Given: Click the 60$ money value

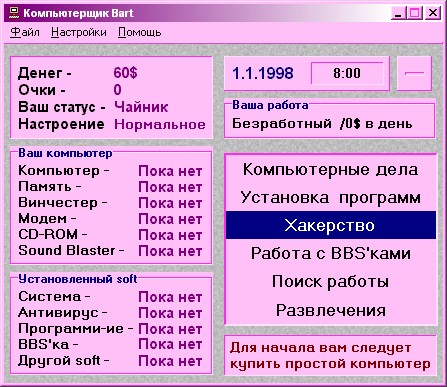Looking at the screenshot, I should [x=125, y=72].
